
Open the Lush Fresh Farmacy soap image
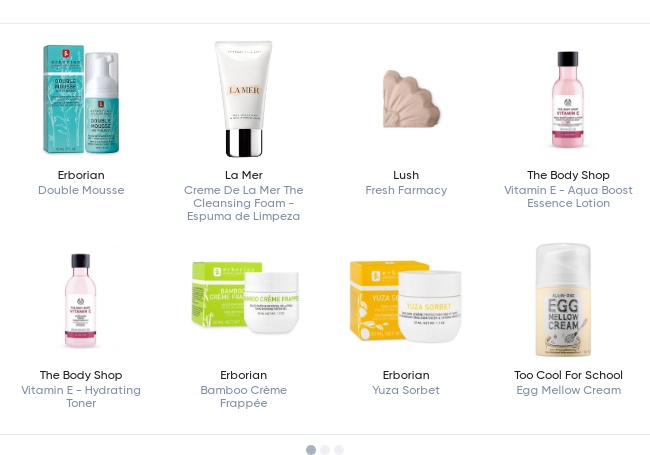(x=410, y=99)
